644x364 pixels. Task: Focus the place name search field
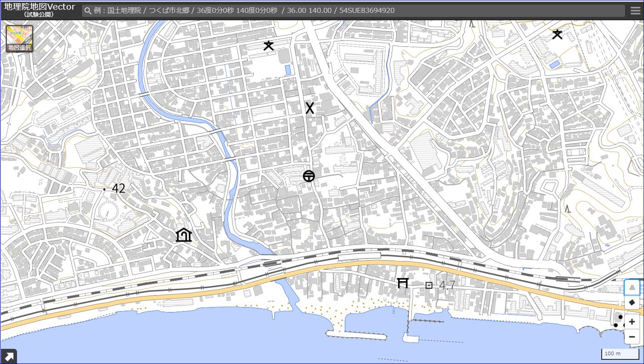point(353,11)
